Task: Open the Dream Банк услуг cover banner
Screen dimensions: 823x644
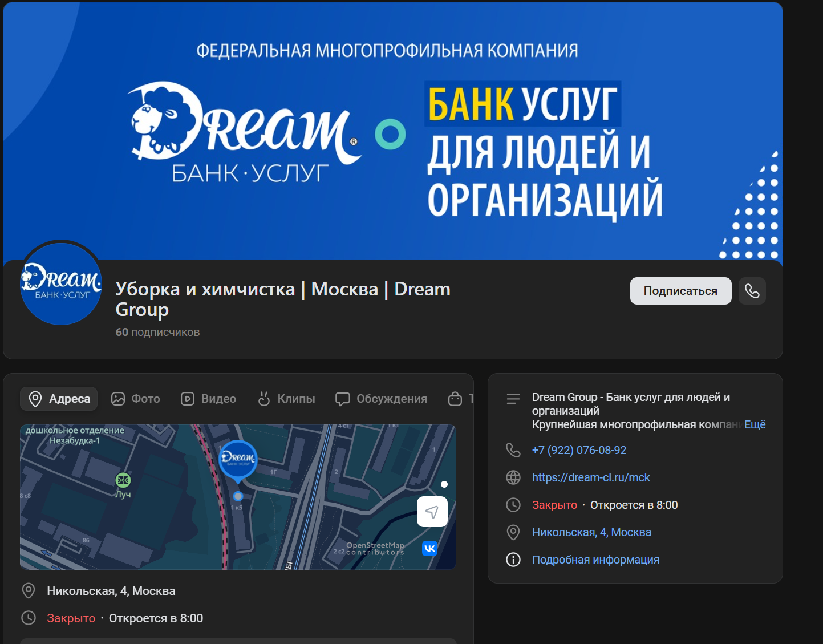Action: coord(392,131)
